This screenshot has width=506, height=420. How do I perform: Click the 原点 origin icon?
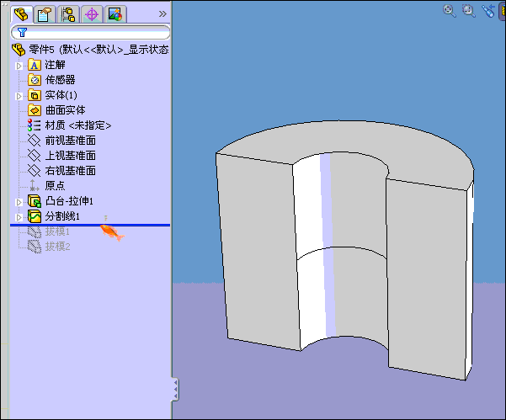(x=35, y=186)
